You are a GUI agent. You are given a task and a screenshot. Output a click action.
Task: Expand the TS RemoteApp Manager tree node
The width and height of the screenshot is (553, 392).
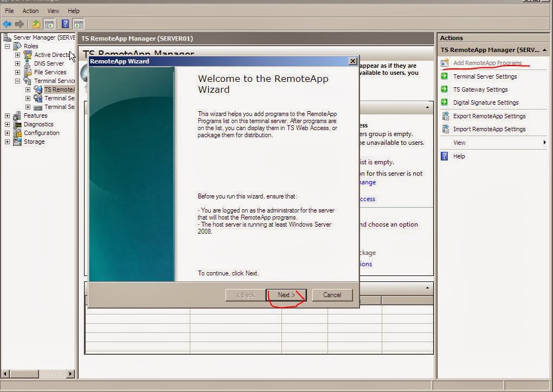(28, 89)
